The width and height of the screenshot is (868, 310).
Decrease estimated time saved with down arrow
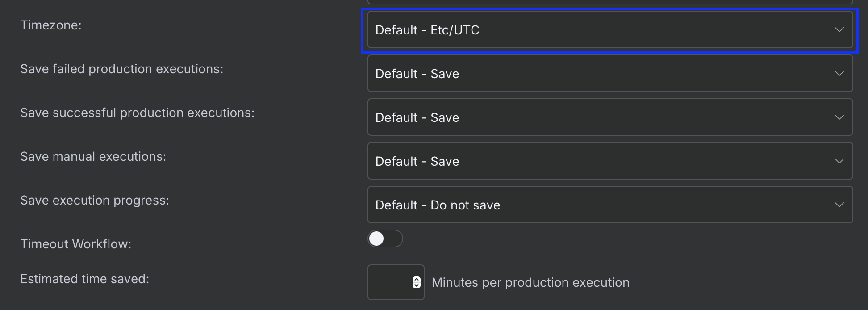tap(417, 285)
